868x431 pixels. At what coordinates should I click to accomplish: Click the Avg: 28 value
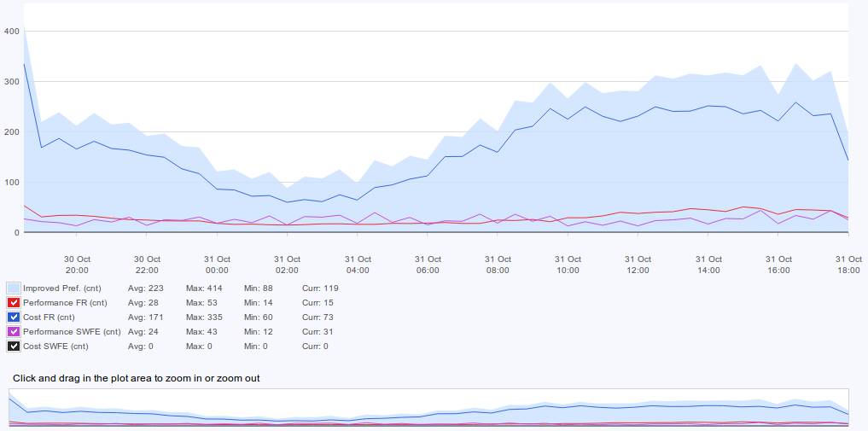pyautogui.click(x=143, y=303)
